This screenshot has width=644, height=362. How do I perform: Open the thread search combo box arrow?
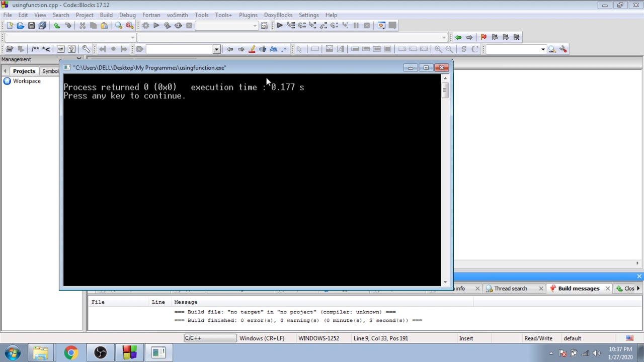[543, 49]
